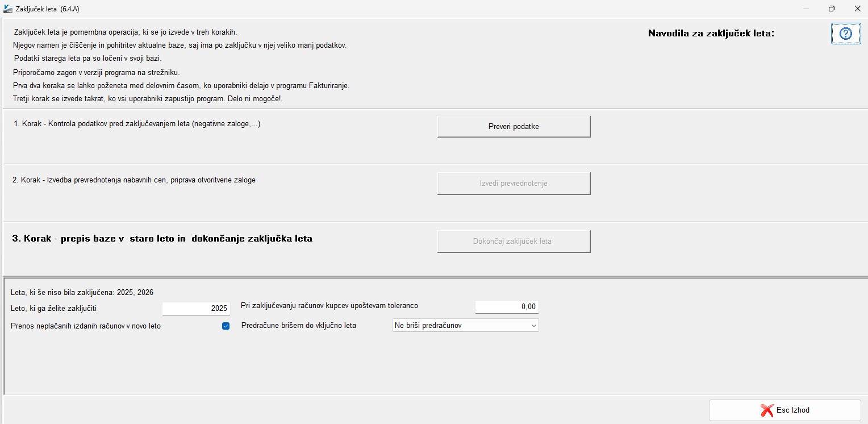The width and height of the screenshot is (868, 424).
Task: Close the window with title bar X
Action: (857, 9)
